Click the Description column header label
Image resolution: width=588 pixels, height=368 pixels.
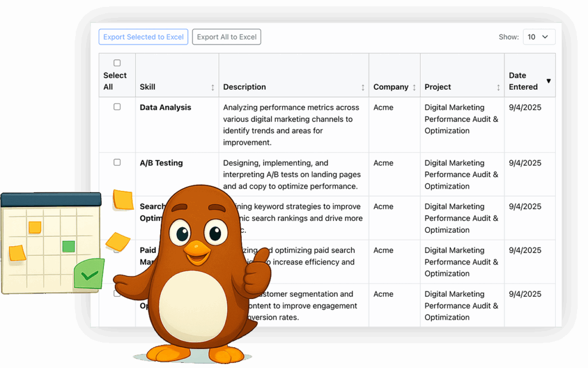pyautogui.click(x=245, y=87)
